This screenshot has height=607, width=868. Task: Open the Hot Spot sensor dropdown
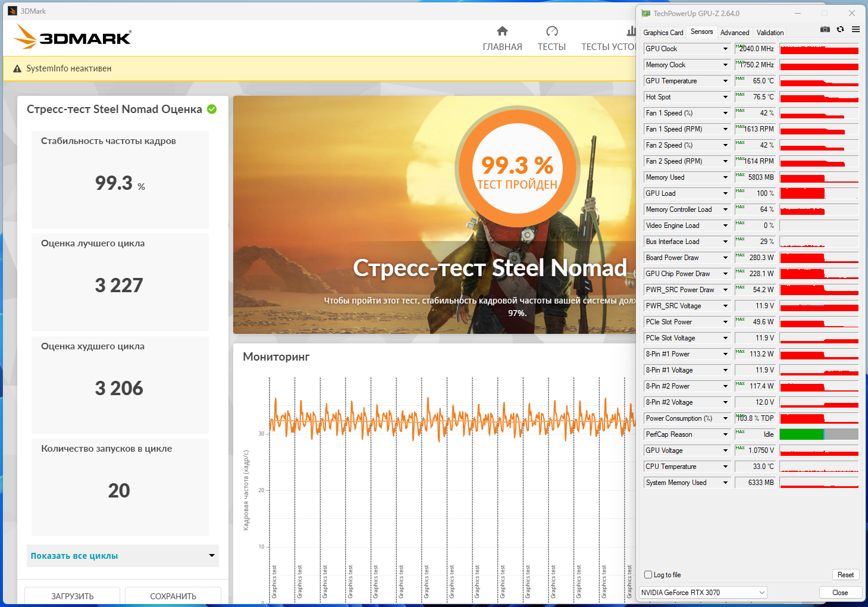coord(725,97)
